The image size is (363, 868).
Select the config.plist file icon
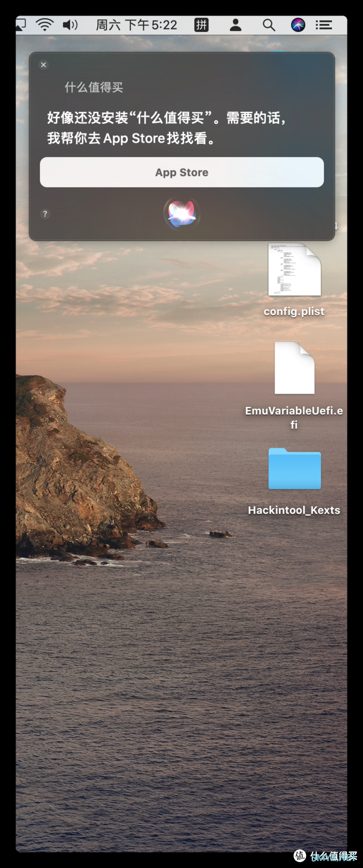pos(295,270)
